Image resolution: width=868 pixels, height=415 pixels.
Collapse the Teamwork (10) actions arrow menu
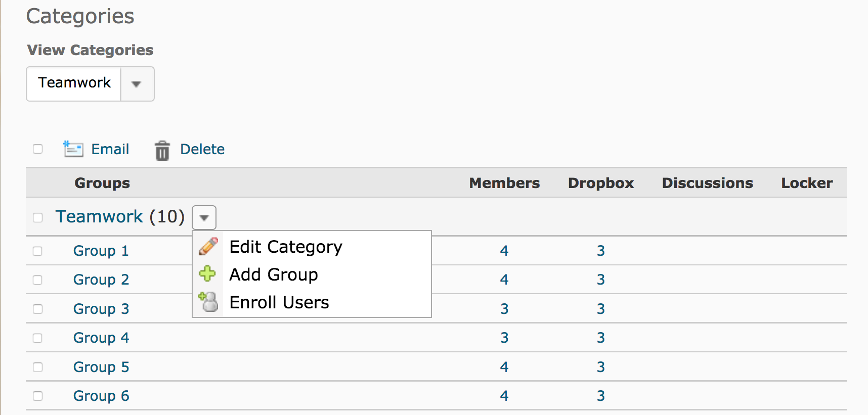[204, 218]
